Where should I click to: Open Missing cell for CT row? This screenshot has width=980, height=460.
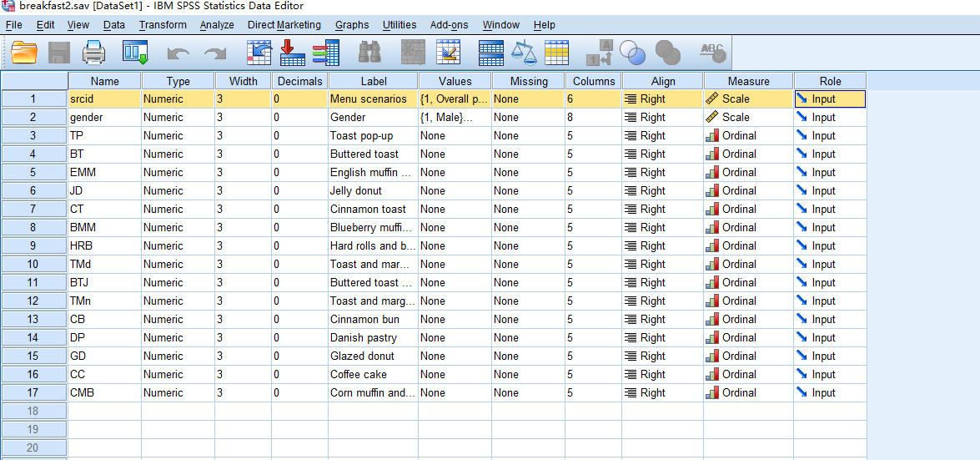pos(528,209)
